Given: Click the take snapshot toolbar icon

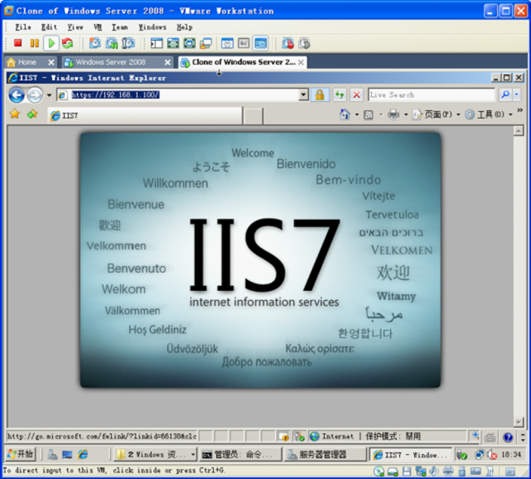Looking at the screenshot, I should point(95,43).
